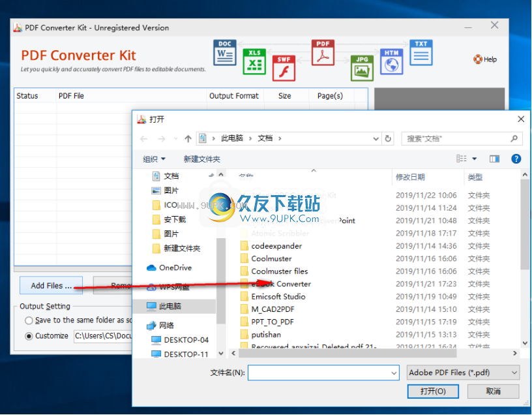The width and height of the screenshot is (532, 415).
Task: Click the 打开(O) button
Action: [433, 392]
